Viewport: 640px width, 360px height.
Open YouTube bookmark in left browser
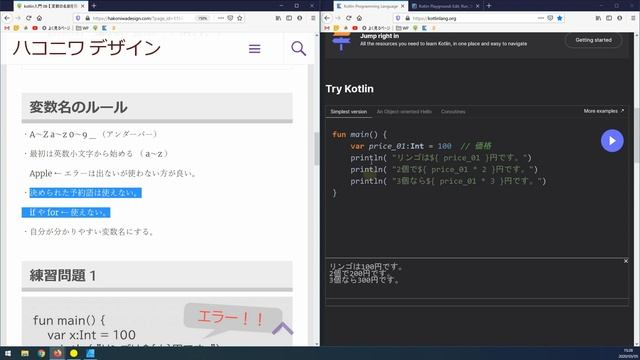tap(35, 28)
